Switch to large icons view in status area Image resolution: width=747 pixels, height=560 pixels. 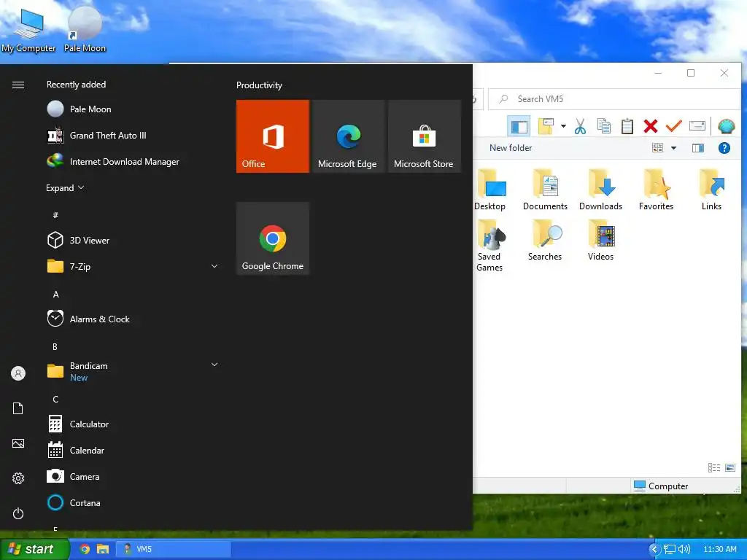[729, 467]
